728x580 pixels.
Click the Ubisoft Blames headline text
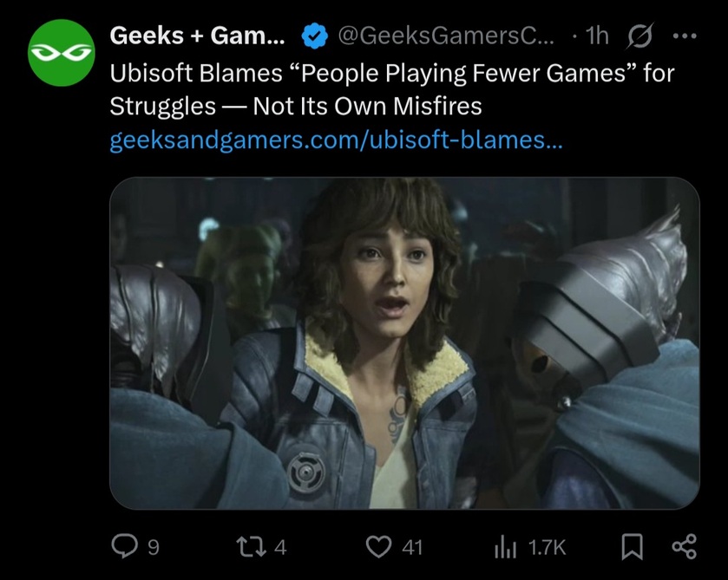390,89
